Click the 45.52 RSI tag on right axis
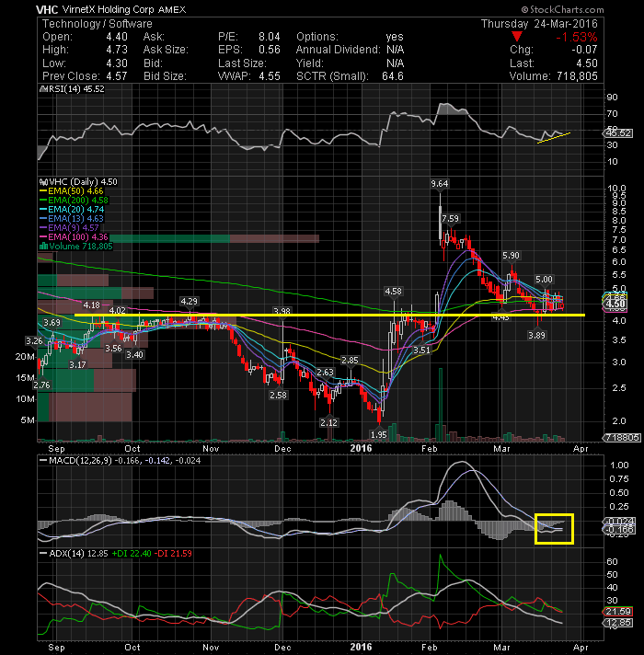 tap(618, 133)
